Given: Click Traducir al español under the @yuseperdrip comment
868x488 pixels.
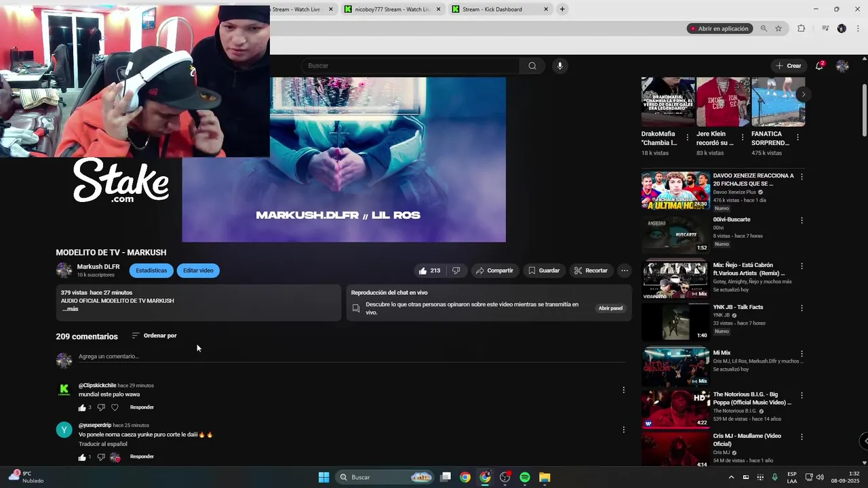Looking at the screenshot, I should tap(103, 444).
